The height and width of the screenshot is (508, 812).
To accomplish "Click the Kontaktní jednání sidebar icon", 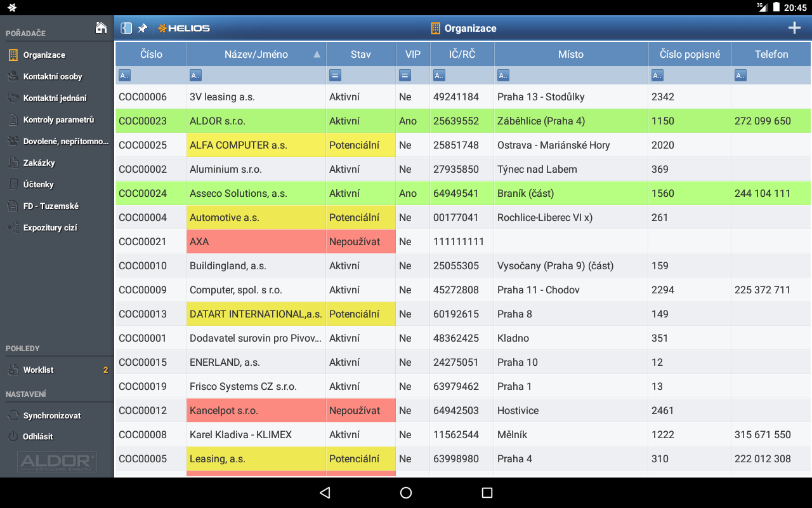I will (13, 98).
